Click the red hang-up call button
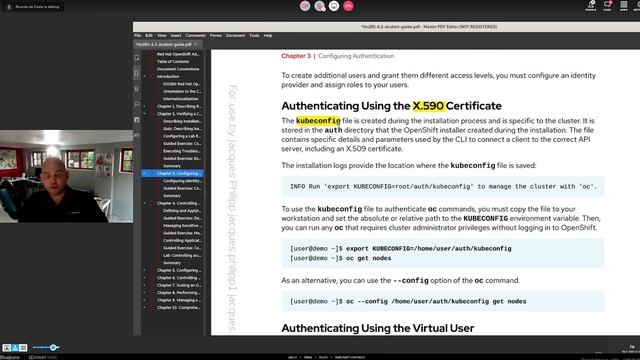640x360 pixels. click(x=348, y=6)
